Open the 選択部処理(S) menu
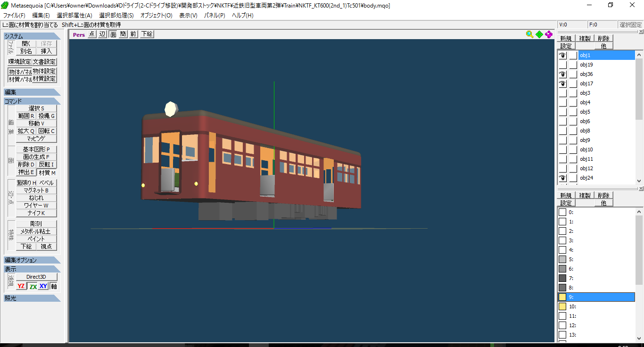Image resolution: width=644 pixels, height=347 pixels. click(116, 16)
